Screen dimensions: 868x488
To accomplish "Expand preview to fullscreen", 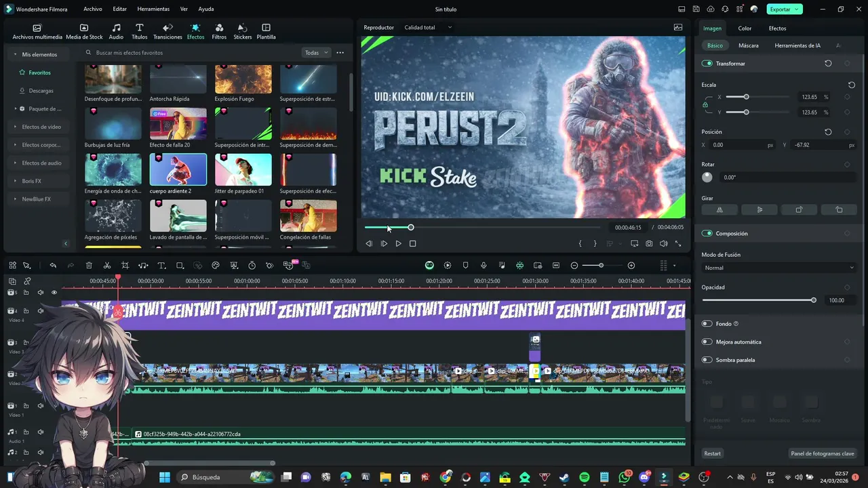I will (677, 243).
